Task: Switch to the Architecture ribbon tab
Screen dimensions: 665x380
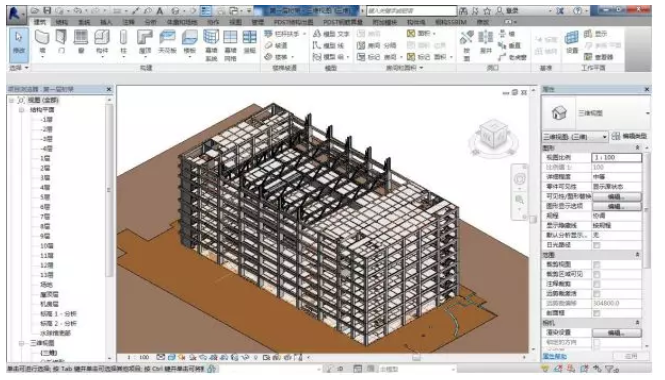Action: point(41,22)
